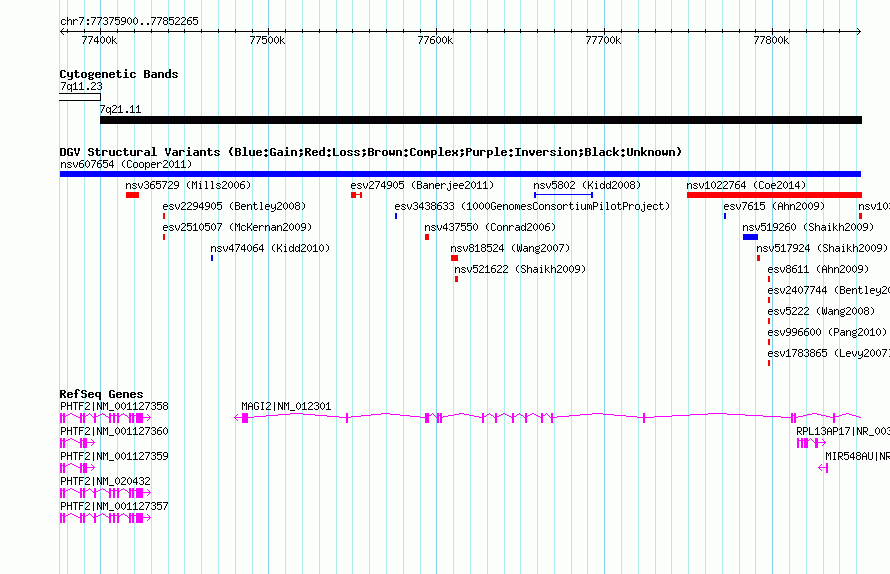
Task: Click the Cytogenetic Bands track title
Action: click(x=119, y=74)
